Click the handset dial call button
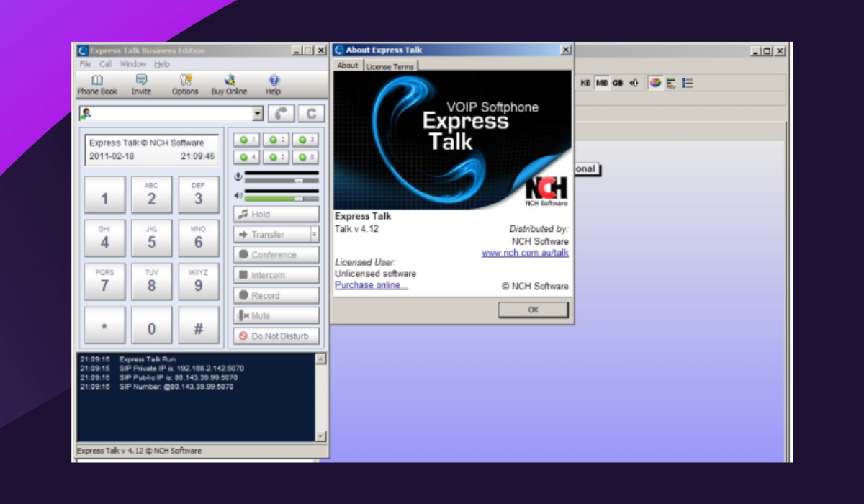Viewport: 864px width, 504px height. [x=281, y=114]
